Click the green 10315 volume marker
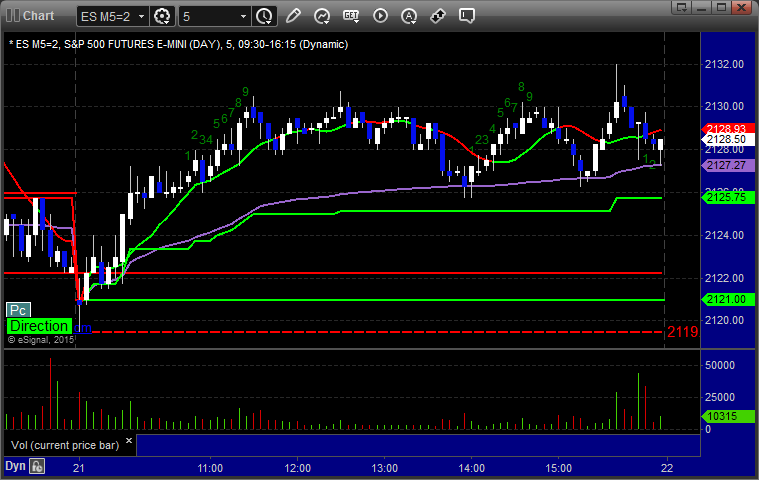 click(728, 416)
